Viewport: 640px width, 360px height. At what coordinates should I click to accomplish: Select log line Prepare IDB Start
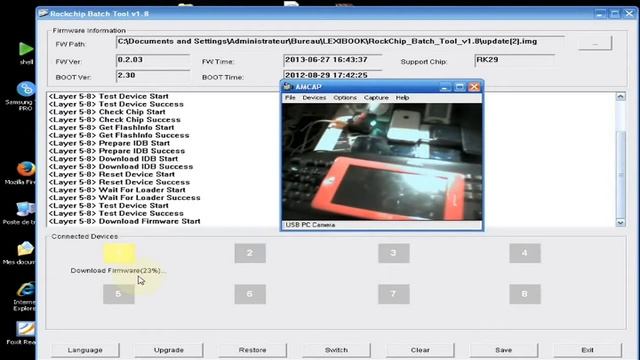[x=109, y=143]
